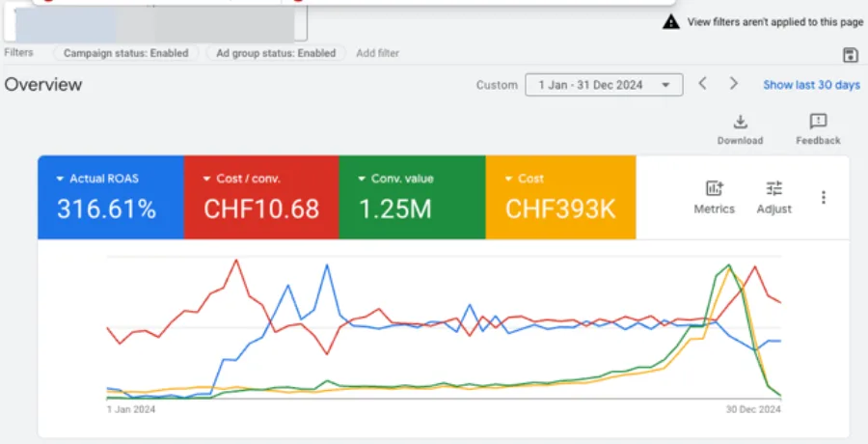Click the save filter icon

pos(850,55)
